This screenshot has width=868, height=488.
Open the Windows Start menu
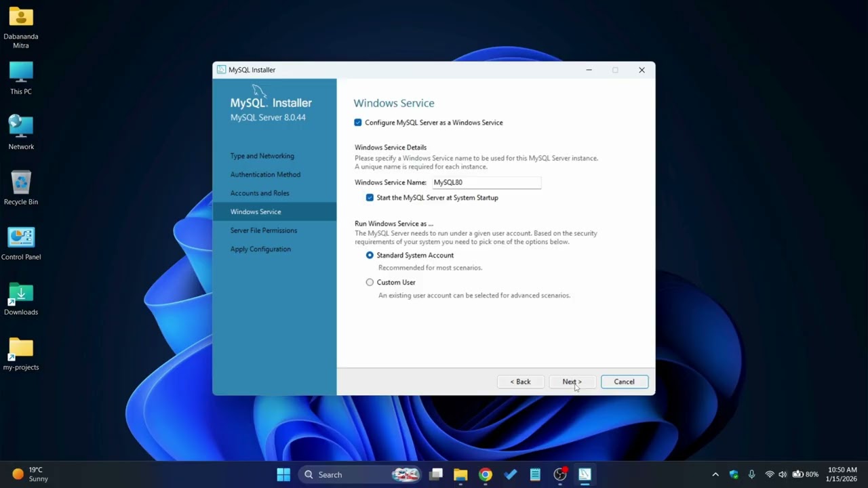(x=283, y=474)
